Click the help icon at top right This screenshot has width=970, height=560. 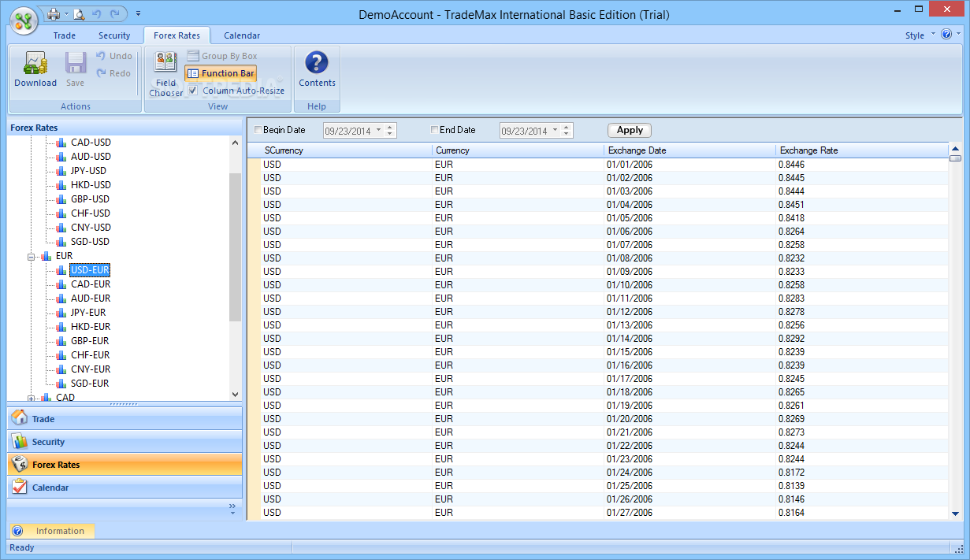coord(946,35)
